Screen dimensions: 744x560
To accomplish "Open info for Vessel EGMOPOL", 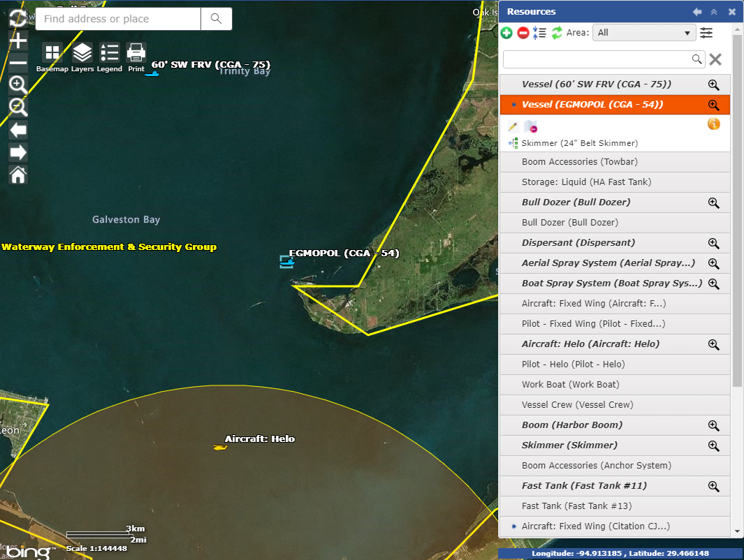I will [713, 124].
